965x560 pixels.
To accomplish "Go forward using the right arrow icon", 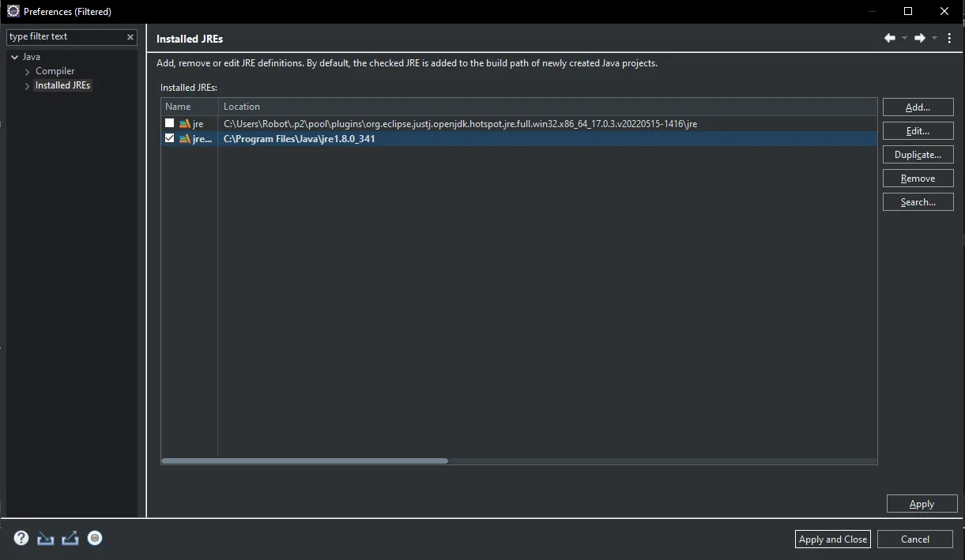I will (919, 38).
